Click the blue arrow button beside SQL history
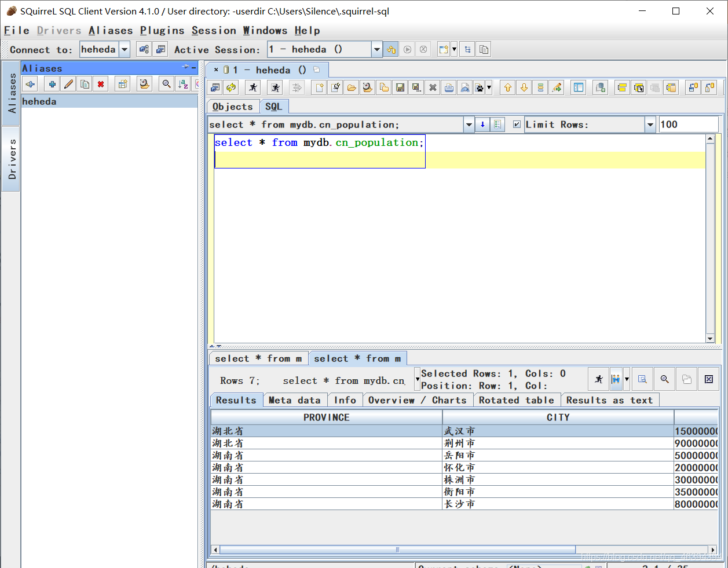The width and height of the screenshot is (728, 568). pyautogui.click(x=482, y=124)
